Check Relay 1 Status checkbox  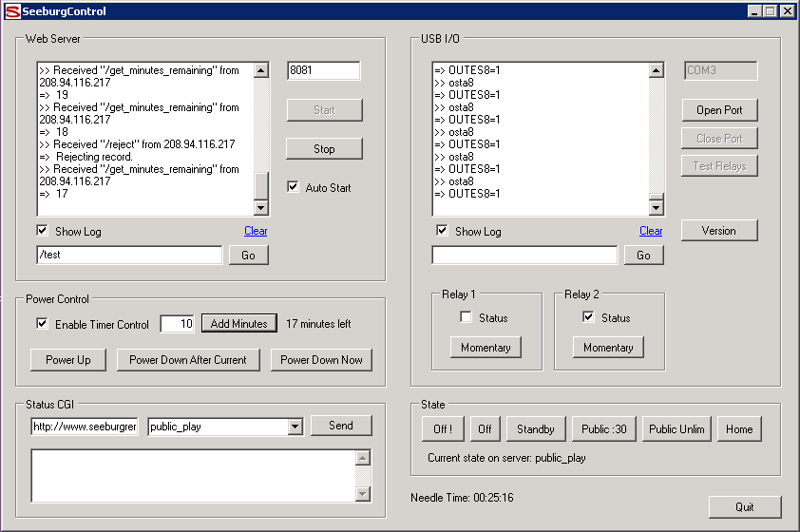click(466, 317)
